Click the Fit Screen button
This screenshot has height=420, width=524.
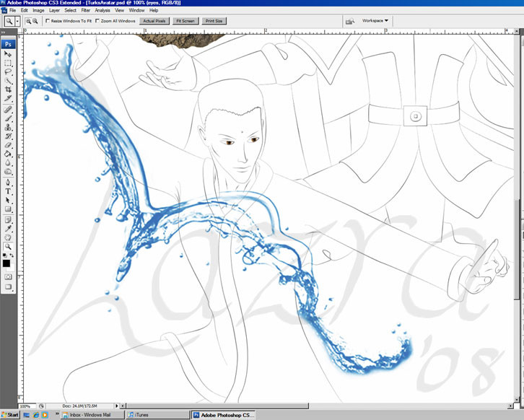tap(185, 21)
